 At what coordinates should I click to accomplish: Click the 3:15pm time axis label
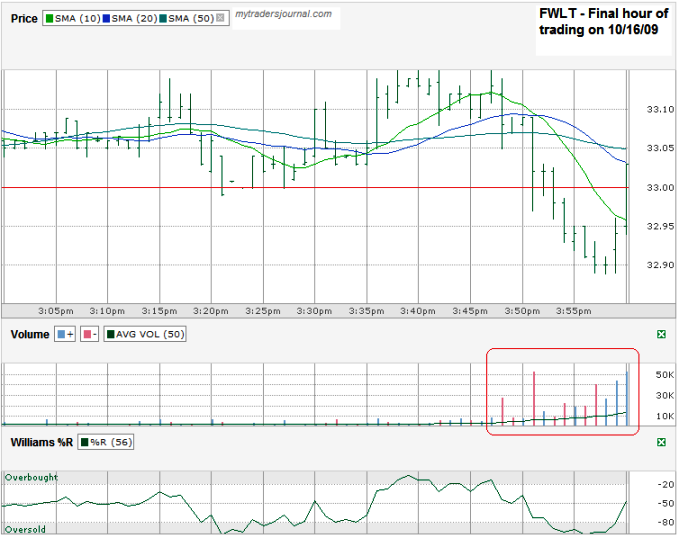click(x=159, y=311)
